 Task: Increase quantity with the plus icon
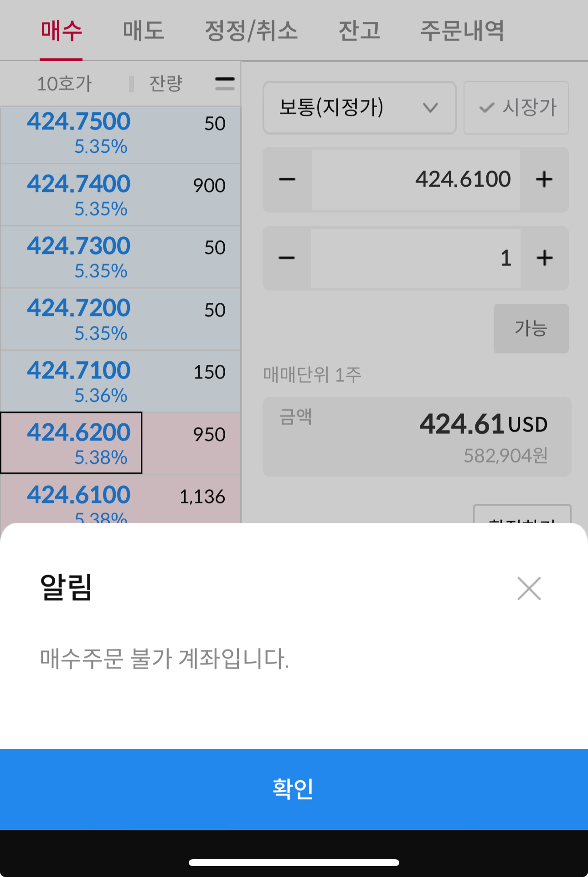(x=544, y=258)
